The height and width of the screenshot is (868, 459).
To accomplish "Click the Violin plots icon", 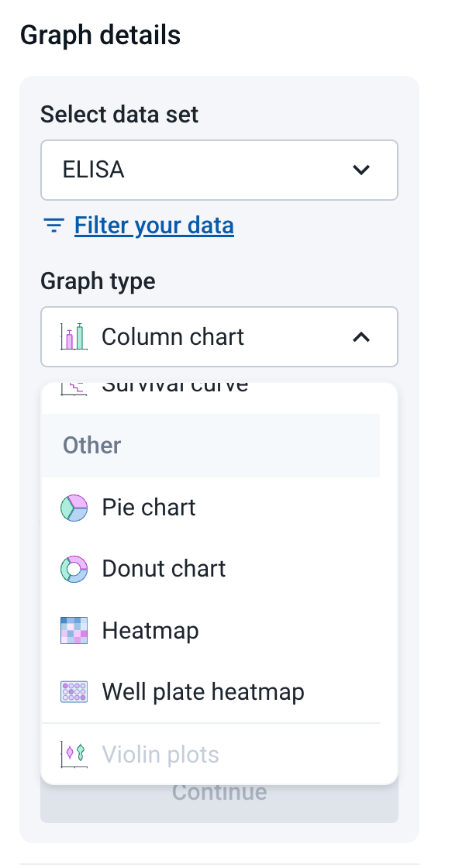I will pyautogui.click(x=74, y=754).
